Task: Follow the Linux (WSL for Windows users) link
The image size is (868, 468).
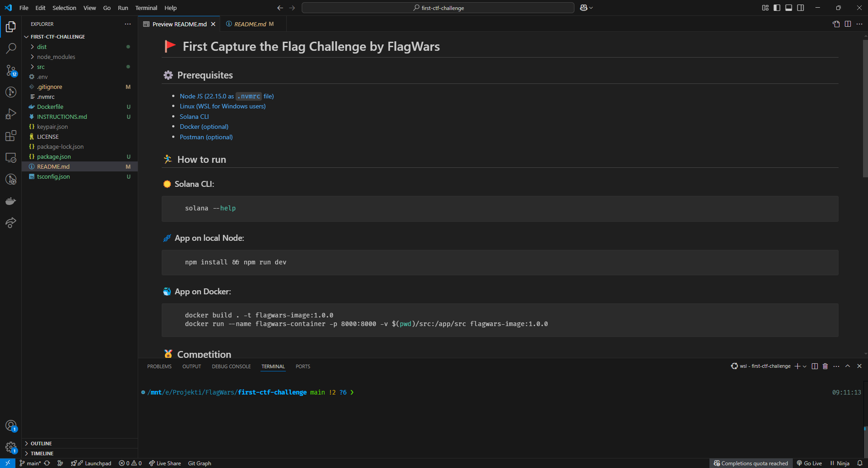Action: coord(223,106)
